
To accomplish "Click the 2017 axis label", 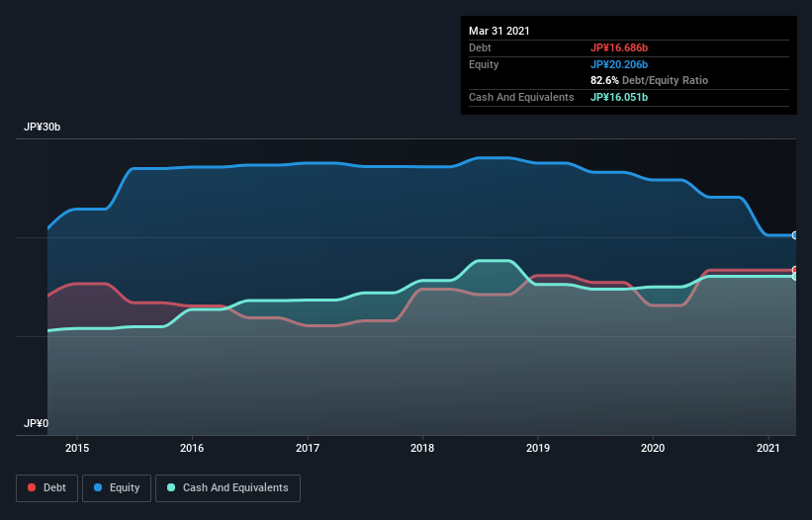I will coord(308,448).
